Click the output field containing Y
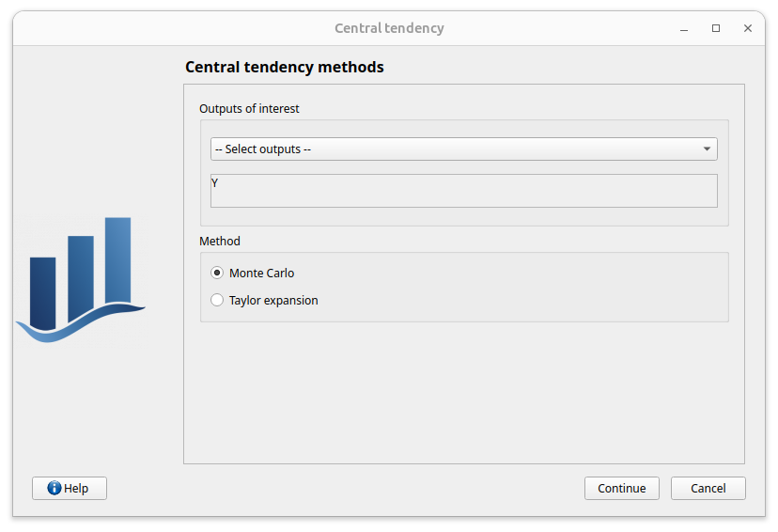The width and height of the screenshot is (778, 532). coord(463,191)
